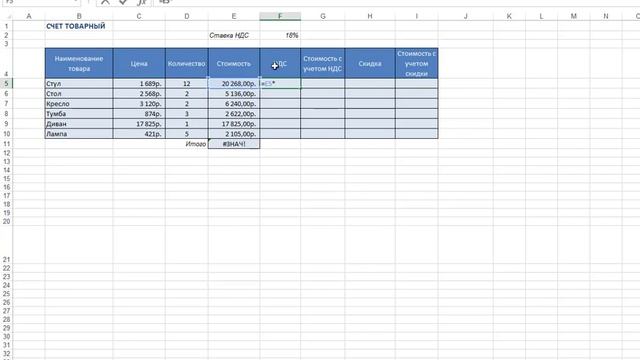
Task: Click the active НДС cell in the Стул row
Action: (280, 83)
